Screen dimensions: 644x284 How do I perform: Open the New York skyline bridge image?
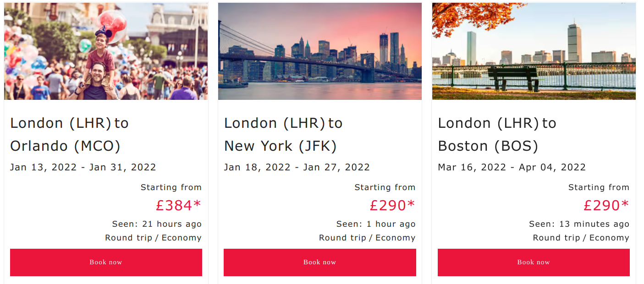tap(319, 51)
